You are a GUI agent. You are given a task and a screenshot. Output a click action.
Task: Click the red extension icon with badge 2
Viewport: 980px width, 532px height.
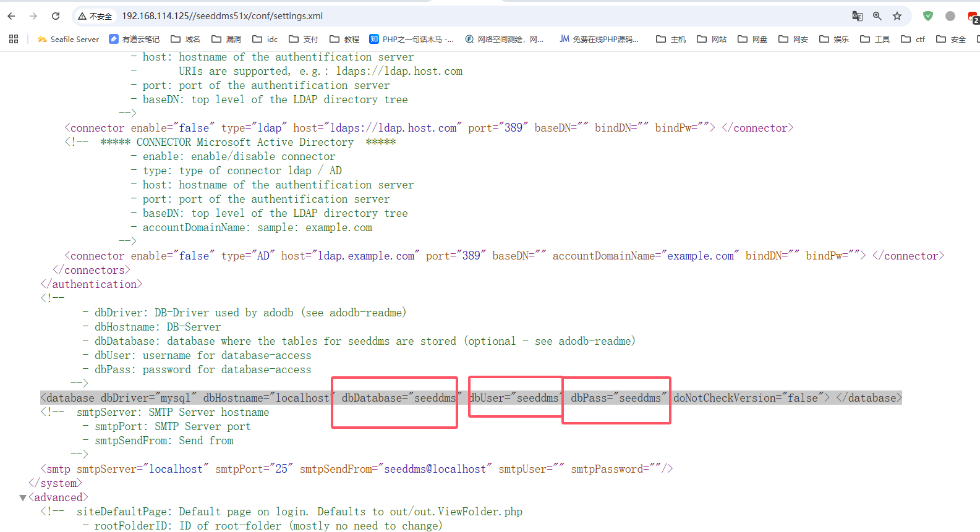pyautogui.click(x=973, y=17)
